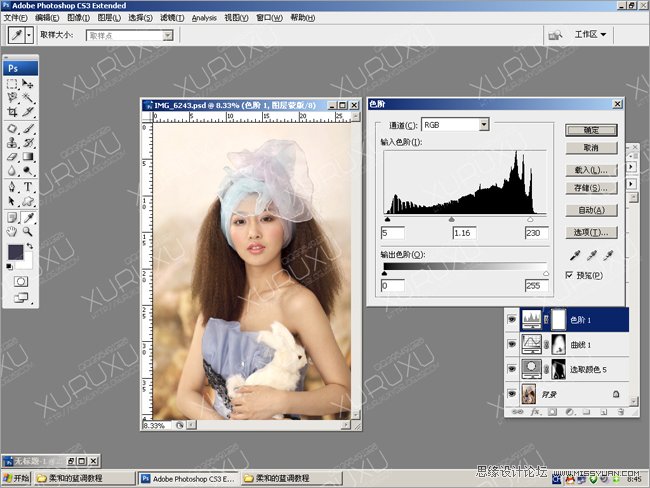Click the 自动 auto button
Screen dimensions: 650x488
coord(591,210)
